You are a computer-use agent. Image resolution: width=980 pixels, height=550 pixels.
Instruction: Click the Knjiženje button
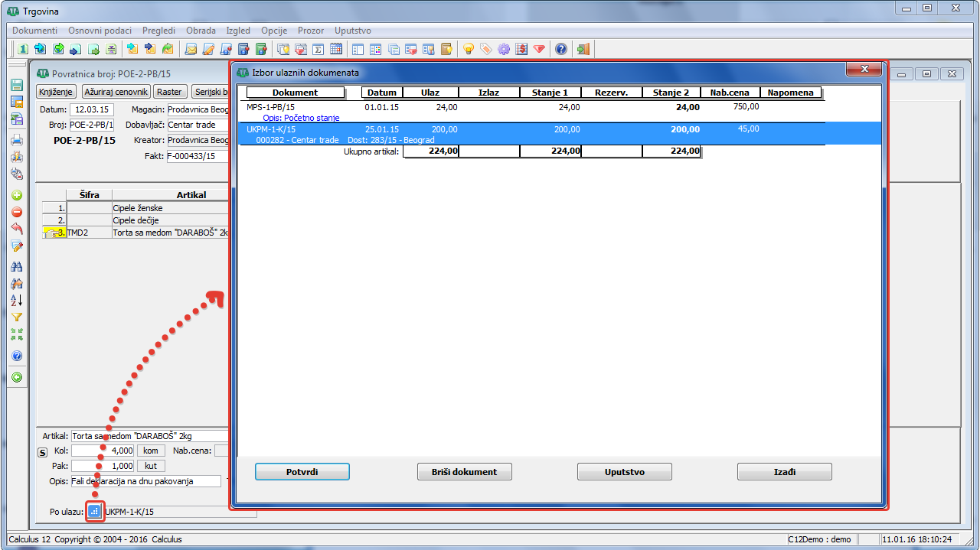pos(57,91)
